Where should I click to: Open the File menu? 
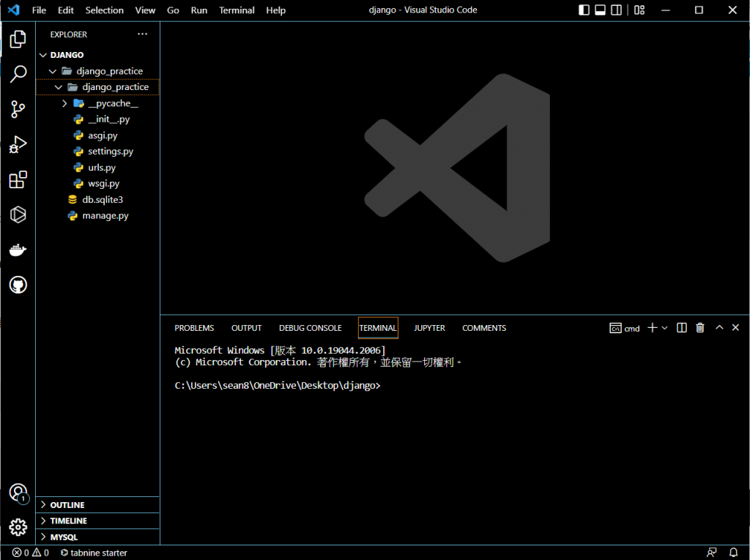point(39,10)
